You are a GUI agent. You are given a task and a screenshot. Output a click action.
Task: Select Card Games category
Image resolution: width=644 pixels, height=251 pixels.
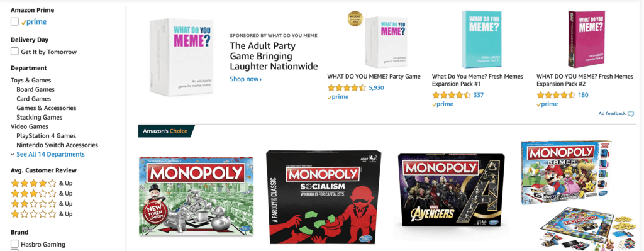(34, 99)
